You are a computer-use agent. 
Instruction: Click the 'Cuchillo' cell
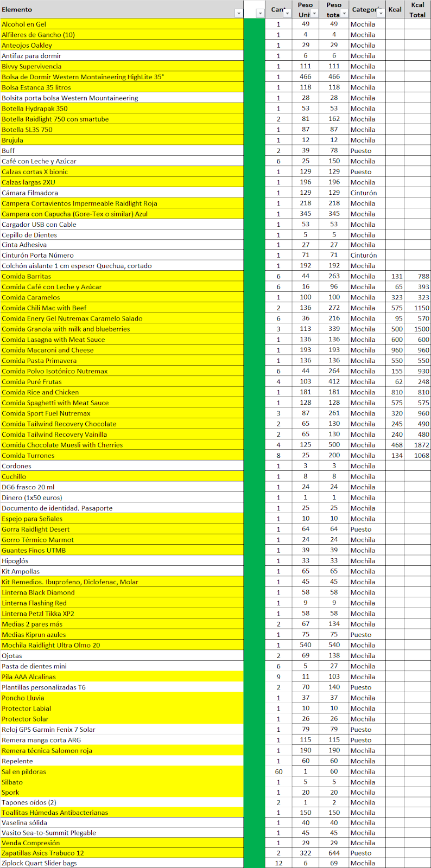tap(122, 476)
